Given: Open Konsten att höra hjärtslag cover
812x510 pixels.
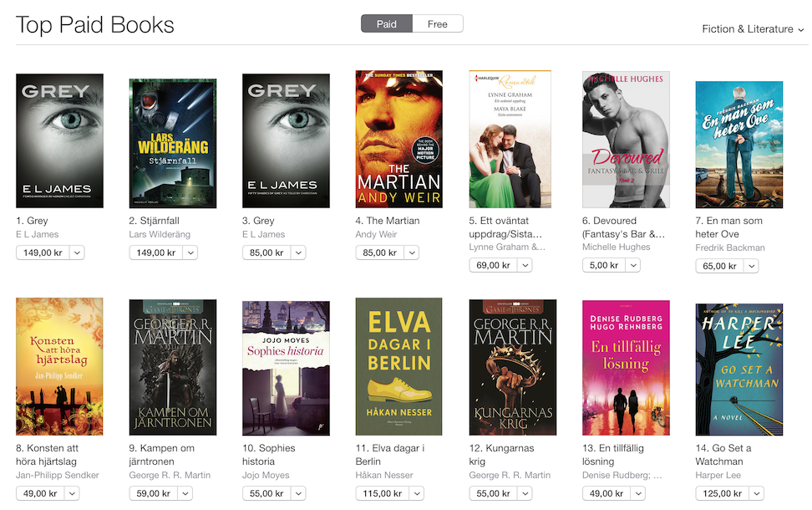Looking at the screenshot, I should click(x=59, y=366).
